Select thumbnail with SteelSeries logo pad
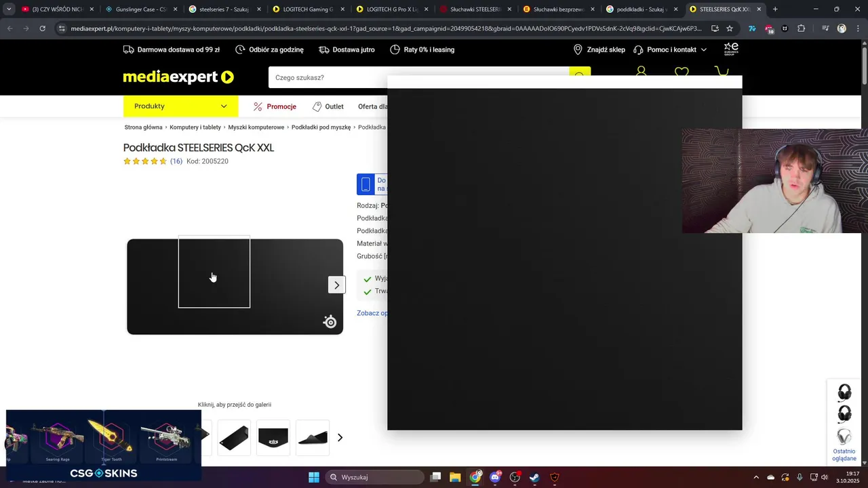868x488 pixels. (273, 437)
